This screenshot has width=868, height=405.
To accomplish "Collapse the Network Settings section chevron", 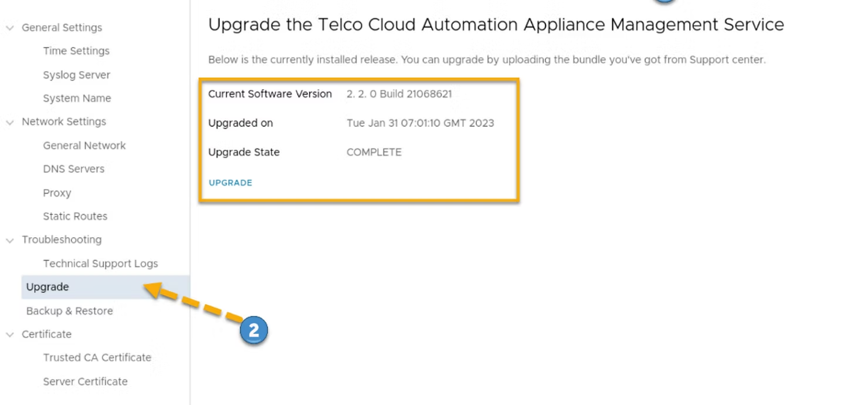I will point(10,123).
